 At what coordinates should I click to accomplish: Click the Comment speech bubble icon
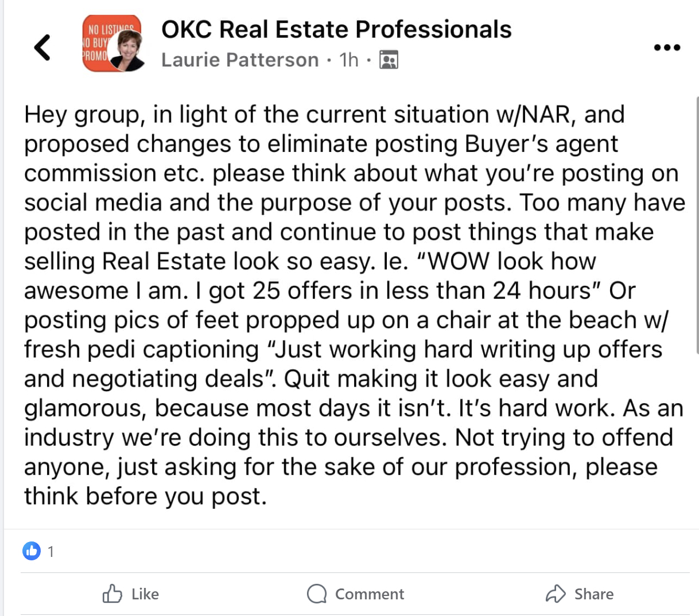pyautogui.click(x=316, y=594)
